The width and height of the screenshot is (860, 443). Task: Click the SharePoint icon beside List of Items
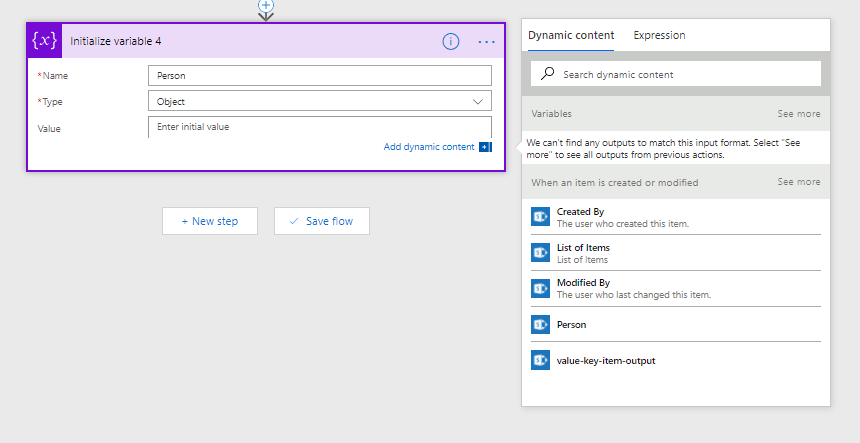[540, 253]
